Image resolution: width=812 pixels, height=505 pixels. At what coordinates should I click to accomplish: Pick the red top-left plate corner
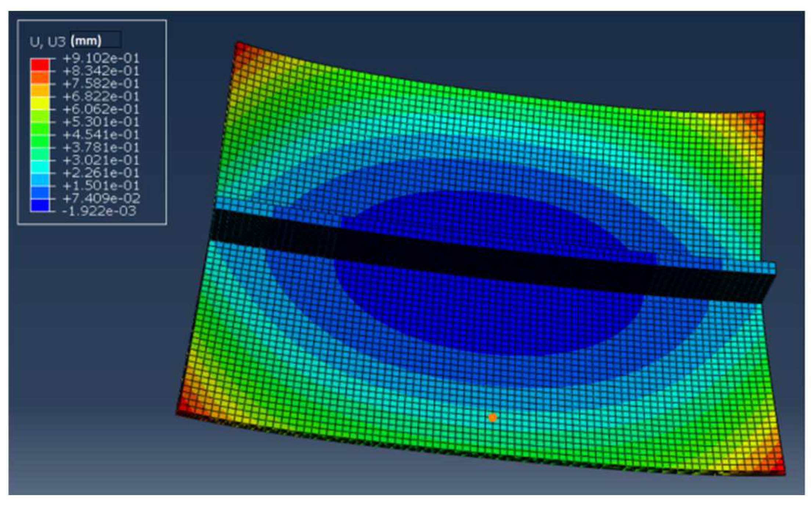pyautogui.click(x=241, y=48)
